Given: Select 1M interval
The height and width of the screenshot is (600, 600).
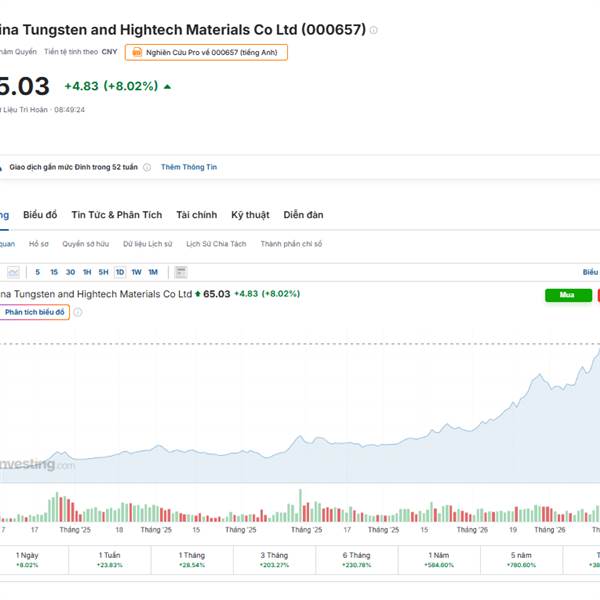Looking at the screenshot, I should (153, 272).
